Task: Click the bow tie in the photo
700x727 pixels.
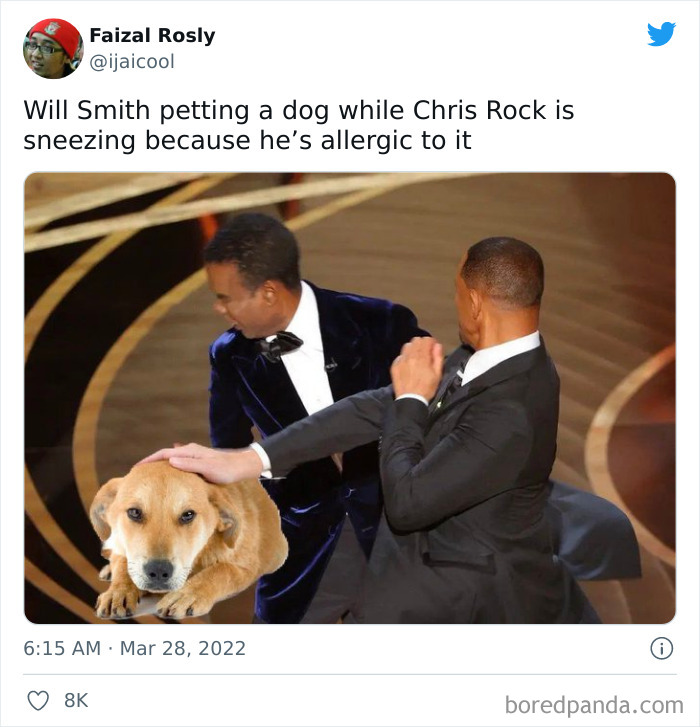Action: point(279,345)
